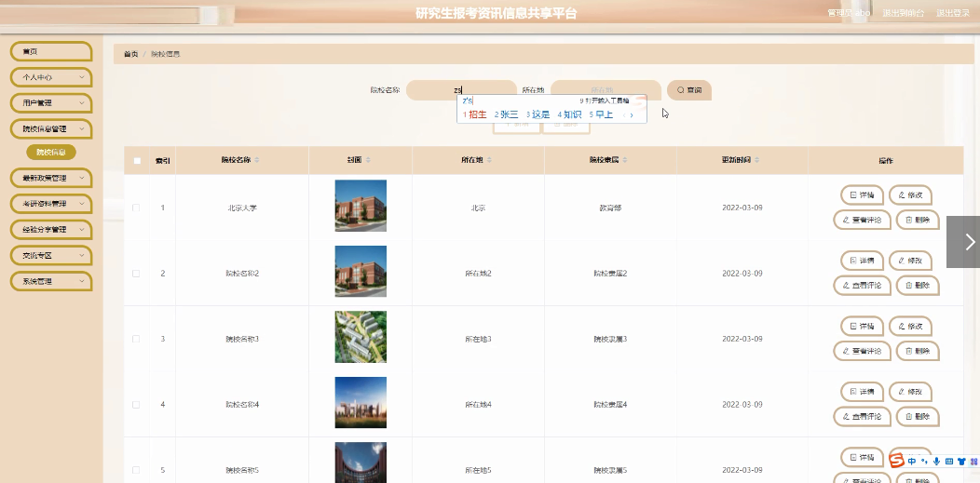This screenshot has width=980, height=483.
Task: Expand the 用户管理 sidebar menu
Action: pyautogui.click(x=51, y=103)
